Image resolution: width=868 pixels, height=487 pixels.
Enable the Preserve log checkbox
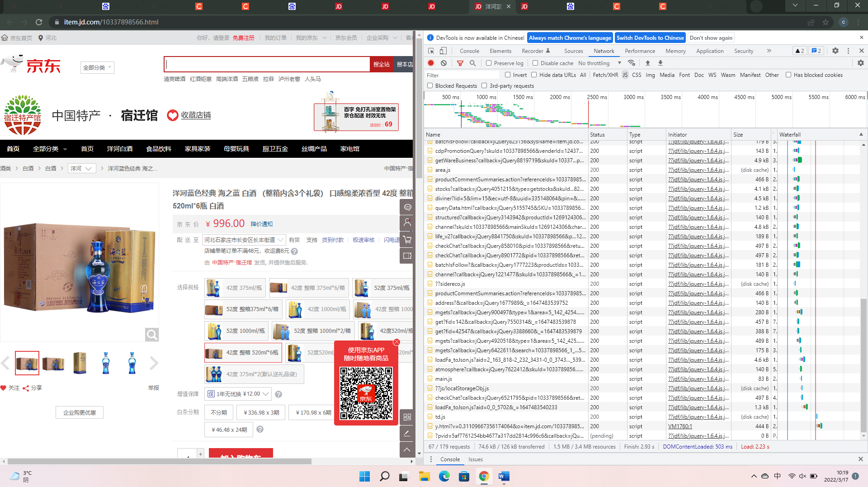click(x=489, y=63)
